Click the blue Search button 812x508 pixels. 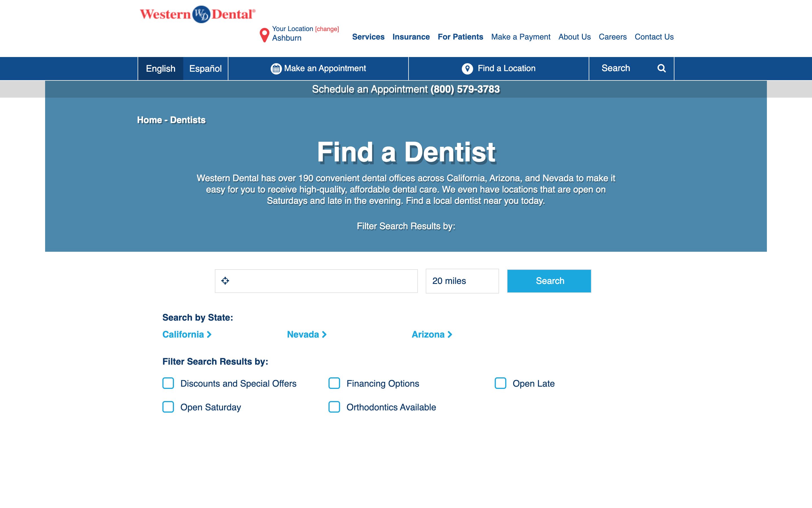549,281
